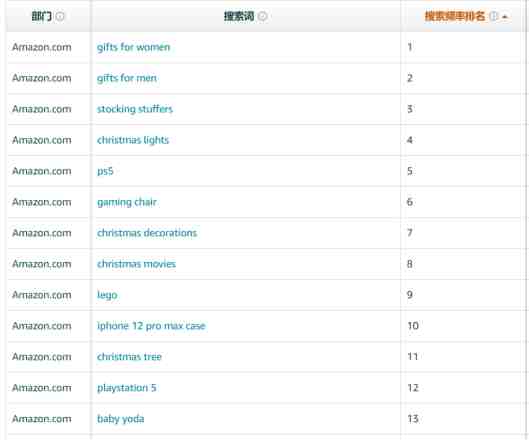Viewport: 529px width, 440px height.
Task: Click the 'lego' search term link
Action: point(107,295)
